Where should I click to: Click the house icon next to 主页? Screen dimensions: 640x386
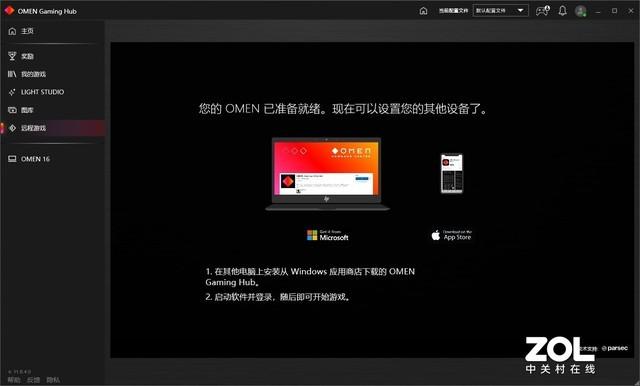(x=12, y=31)
